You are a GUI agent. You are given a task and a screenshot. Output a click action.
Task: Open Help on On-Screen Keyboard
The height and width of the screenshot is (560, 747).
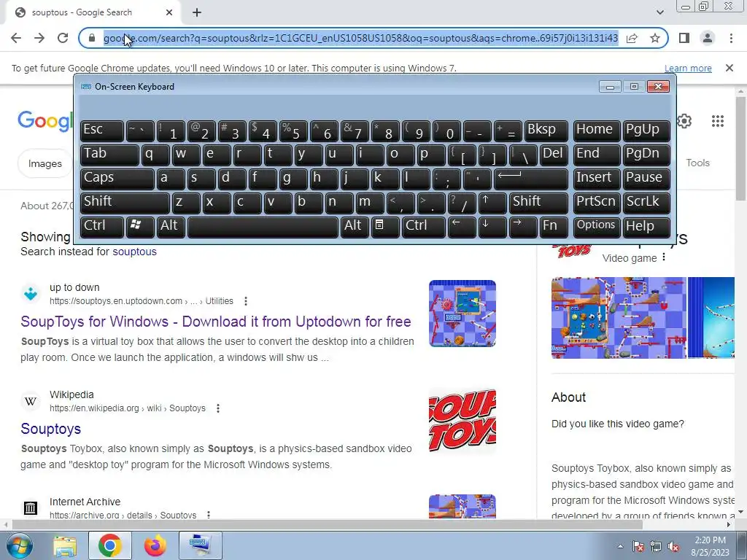(646, 227)
